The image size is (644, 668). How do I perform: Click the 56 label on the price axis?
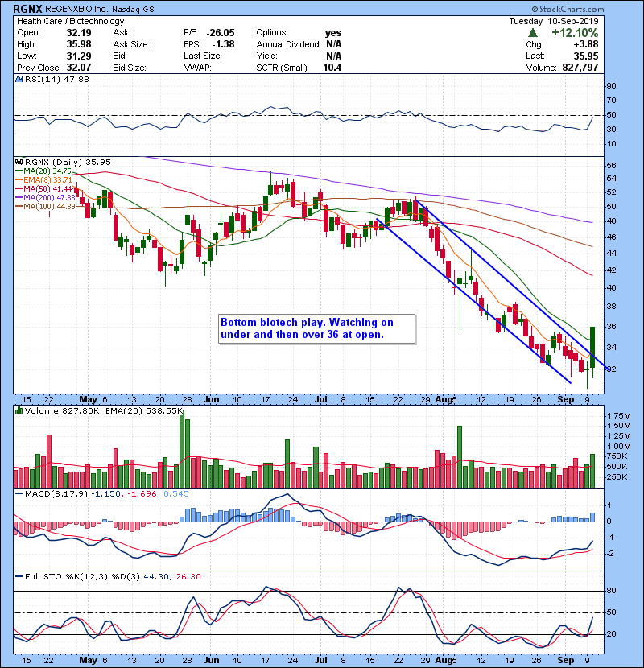[611, 165]
